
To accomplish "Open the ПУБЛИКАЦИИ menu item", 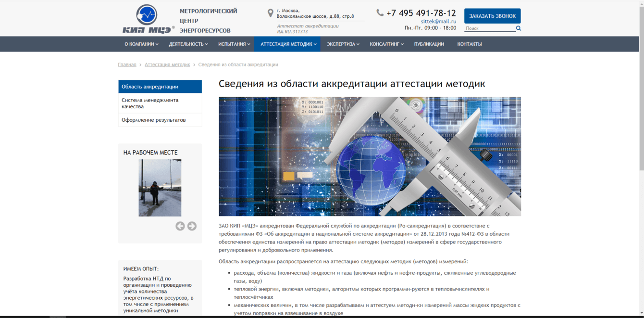I will click(429, 44).
